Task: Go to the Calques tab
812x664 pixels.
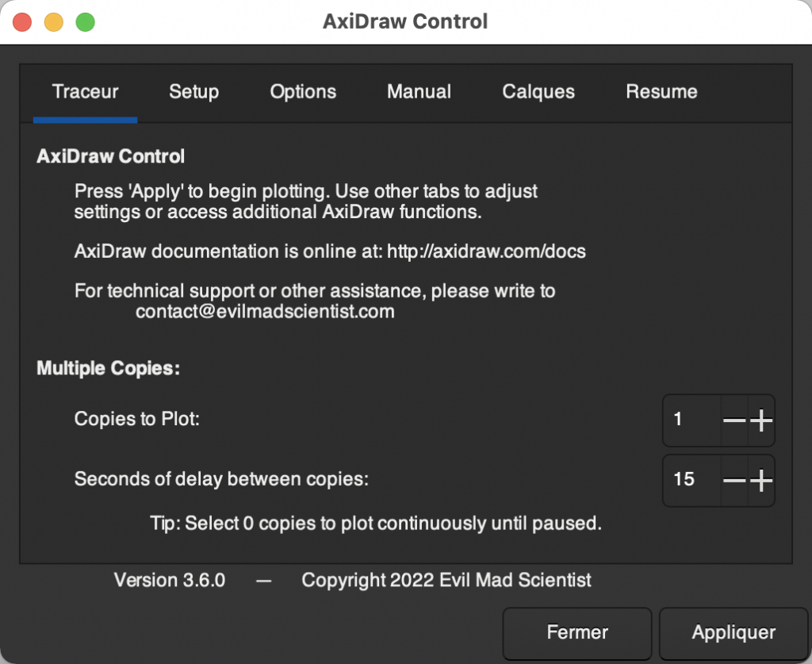Action: click(538, 92)
